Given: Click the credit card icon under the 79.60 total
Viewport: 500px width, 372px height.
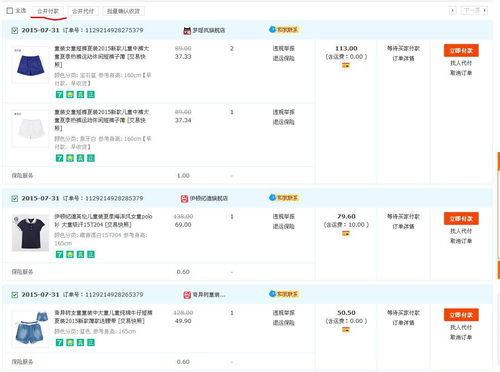Looking at the screenshot, I should [x=346, y=233].
